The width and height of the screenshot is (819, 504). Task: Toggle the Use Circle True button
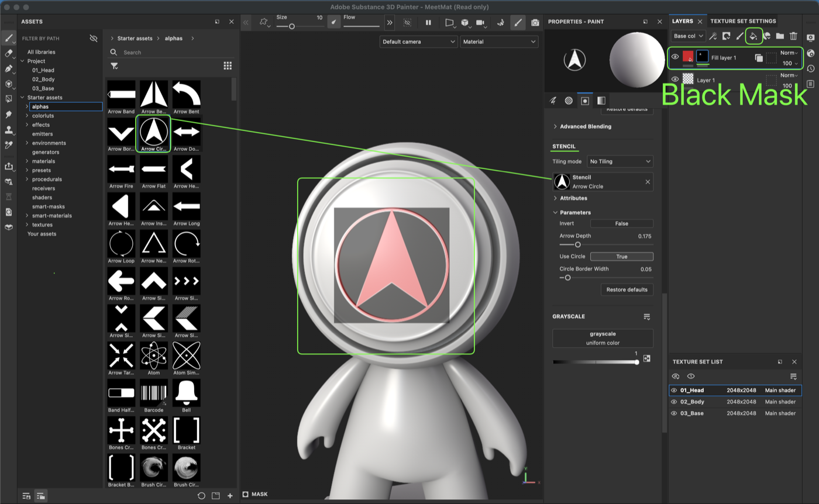621,257
